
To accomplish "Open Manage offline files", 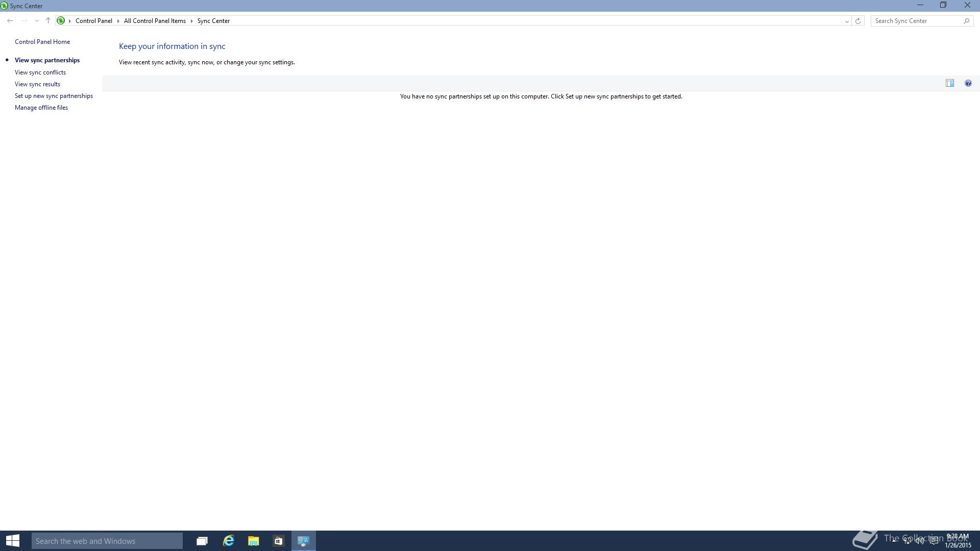I will 41,108.
